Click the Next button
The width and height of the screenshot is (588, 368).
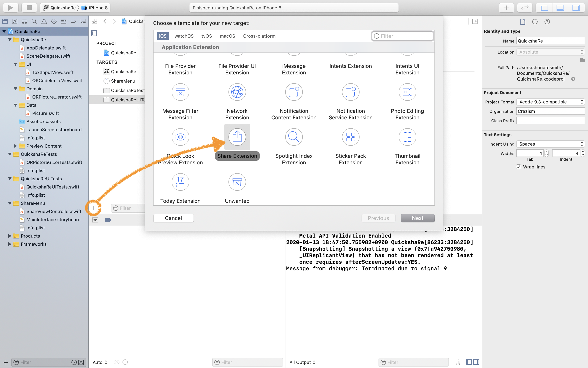(x=418, y=218)
